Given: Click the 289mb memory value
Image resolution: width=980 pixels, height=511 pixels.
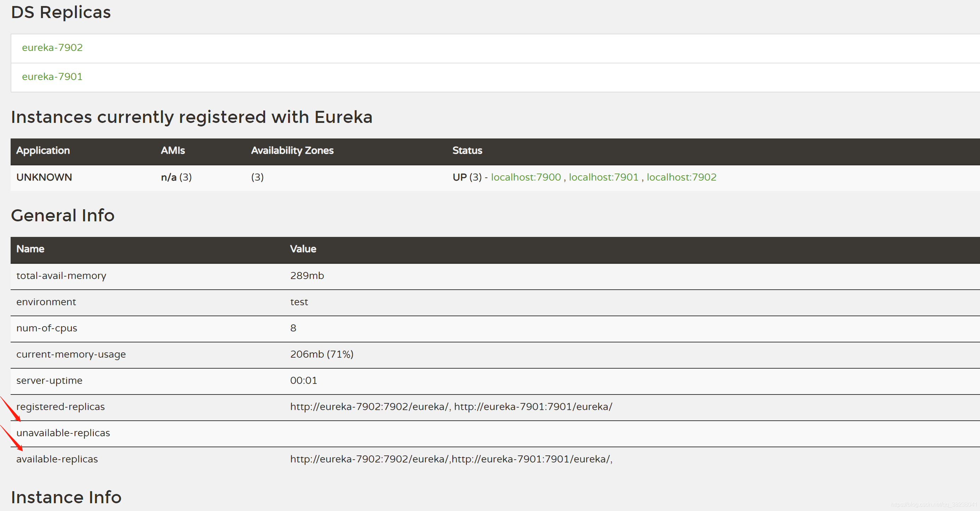Looking at the screenshot, I should click(306, 276).
